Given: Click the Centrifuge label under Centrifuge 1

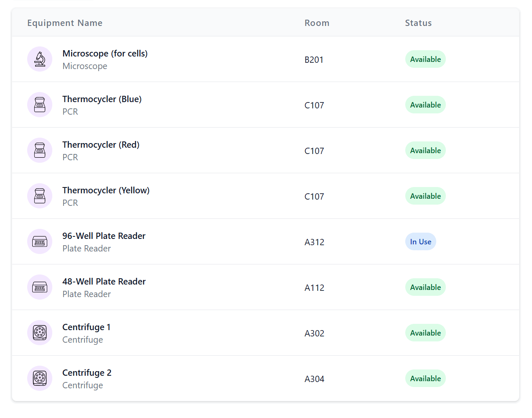Looking at the screenshot, I should point(82,340).
